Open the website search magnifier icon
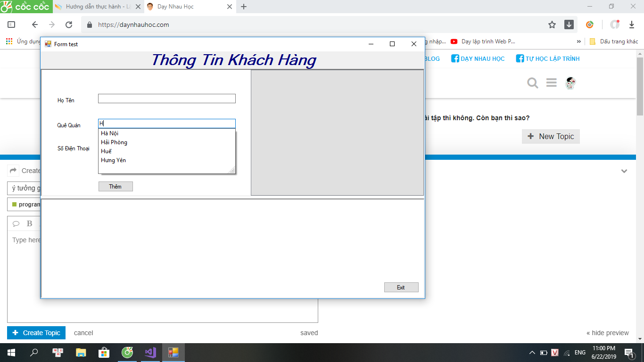 [532, 83]
